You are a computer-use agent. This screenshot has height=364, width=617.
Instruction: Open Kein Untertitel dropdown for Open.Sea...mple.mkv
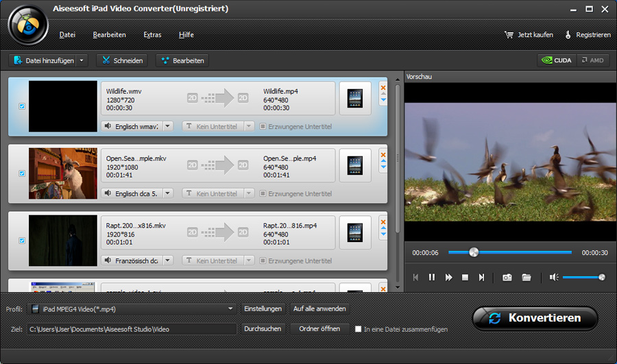point(249,193)
